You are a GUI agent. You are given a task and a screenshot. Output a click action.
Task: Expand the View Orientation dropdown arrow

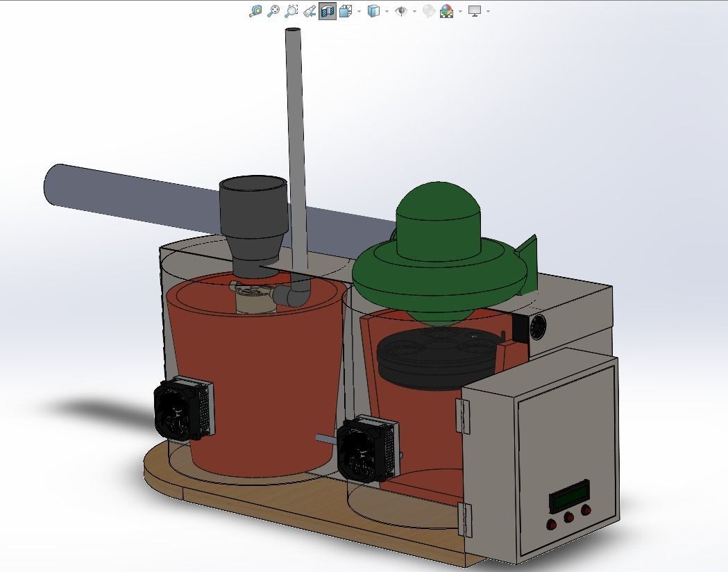359,11
